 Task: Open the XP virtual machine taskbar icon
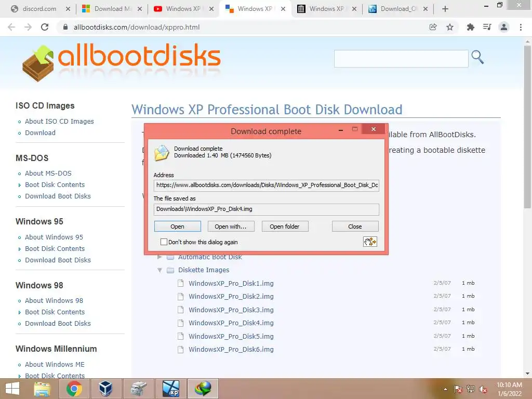click(x=170, y=389)
